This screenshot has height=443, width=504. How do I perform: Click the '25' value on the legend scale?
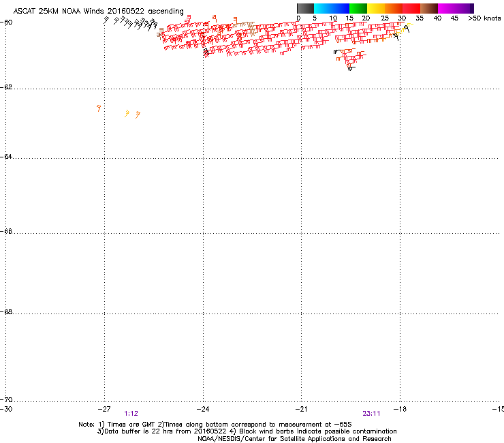click(385, 18)
